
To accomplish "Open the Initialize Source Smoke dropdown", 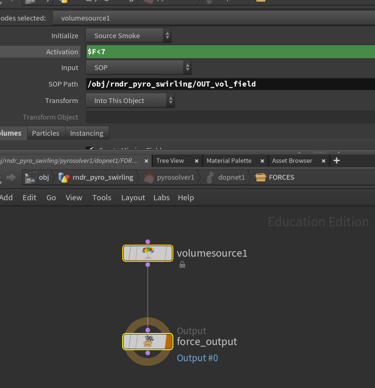I will point(129,36).
